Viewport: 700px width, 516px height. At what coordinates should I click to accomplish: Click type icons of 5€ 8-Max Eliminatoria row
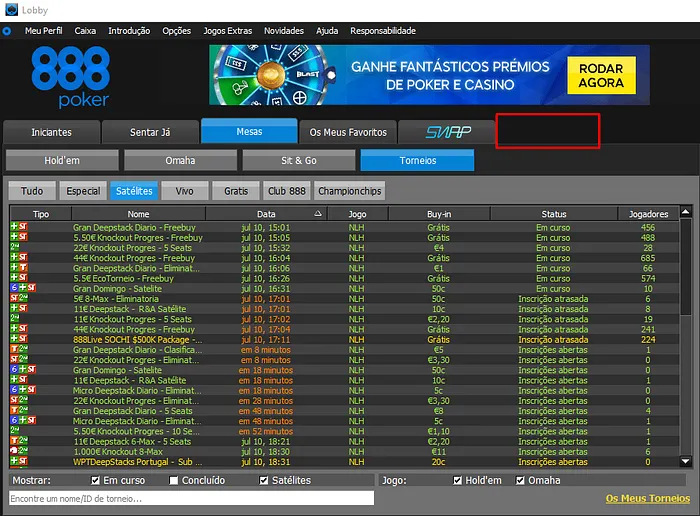pos(19,298)
